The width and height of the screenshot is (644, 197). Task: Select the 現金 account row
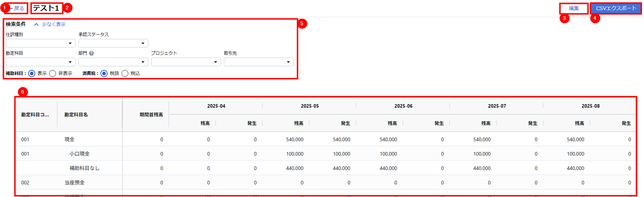point(69,139)
